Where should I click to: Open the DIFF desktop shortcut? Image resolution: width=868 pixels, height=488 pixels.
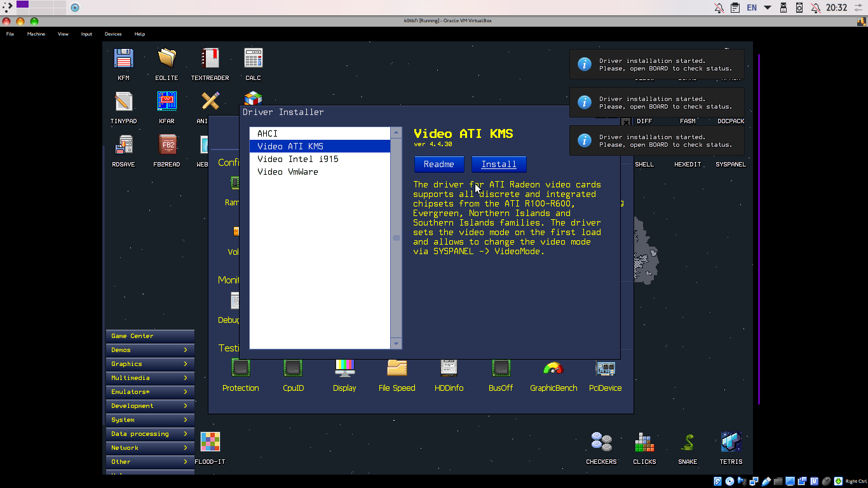click(x=644, y=121)
